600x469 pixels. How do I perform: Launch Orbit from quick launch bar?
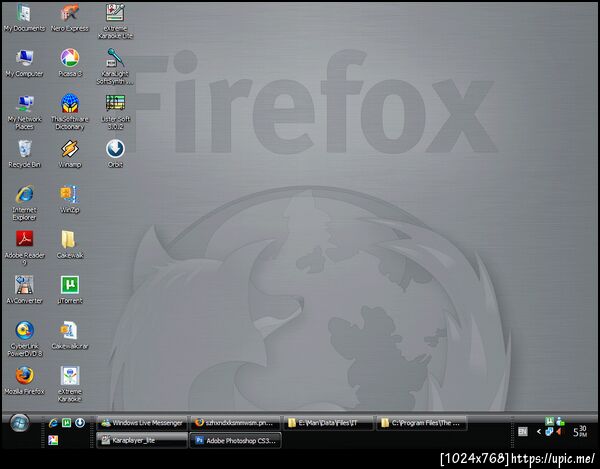click(80, 423)
